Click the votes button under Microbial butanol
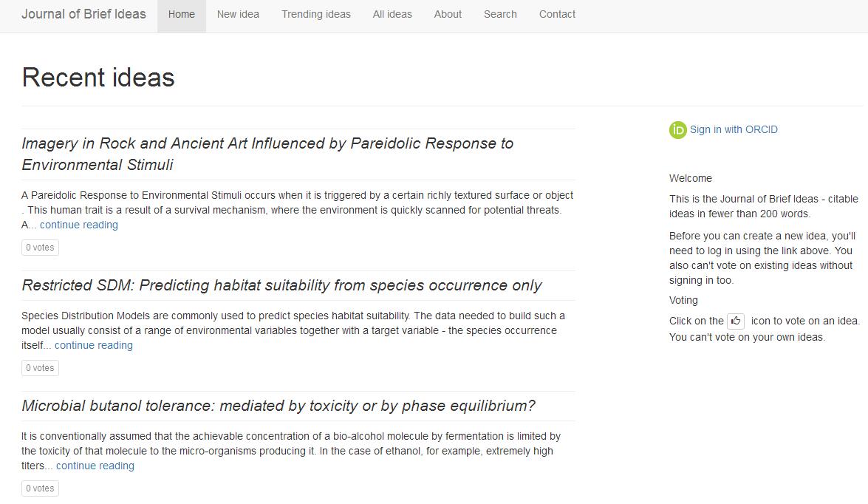Image resolution: width=868 pixels, height=504 pixels. tap(40, 488)
